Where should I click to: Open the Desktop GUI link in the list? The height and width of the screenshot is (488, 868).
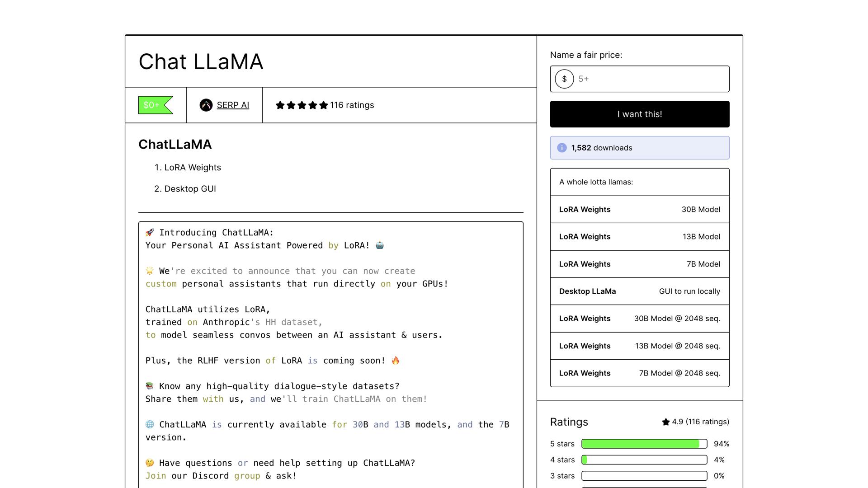click(x=190, y=189)
